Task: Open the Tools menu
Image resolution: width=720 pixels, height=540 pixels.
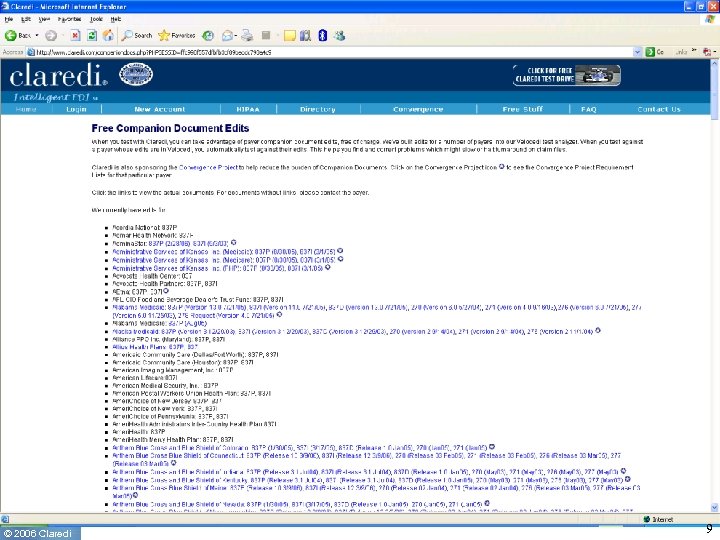Action: pos(96,19)
